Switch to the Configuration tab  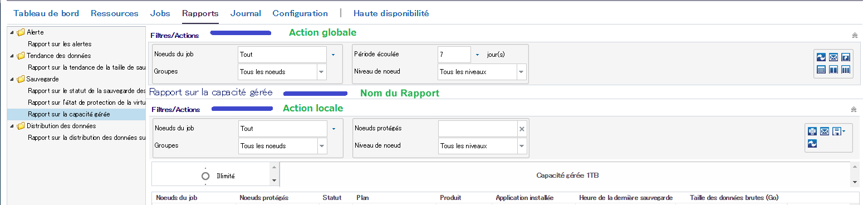300,13
